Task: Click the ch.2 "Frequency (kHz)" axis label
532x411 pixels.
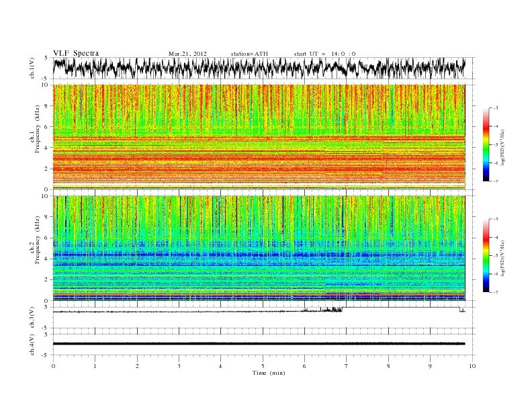Action: [38, 240]
